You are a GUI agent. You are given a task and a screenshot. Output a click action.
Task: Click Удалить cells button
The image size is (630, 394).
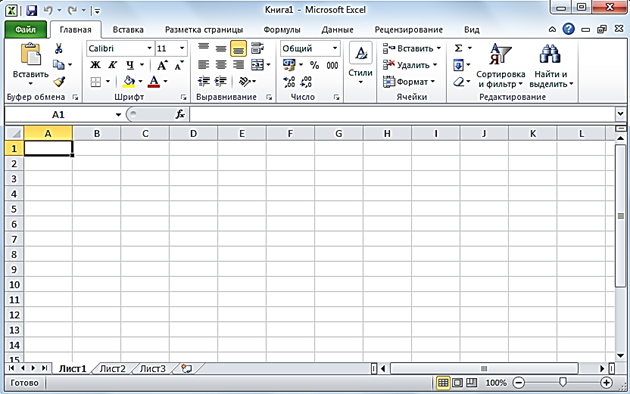pyautogui.click(x=410, y=65)
